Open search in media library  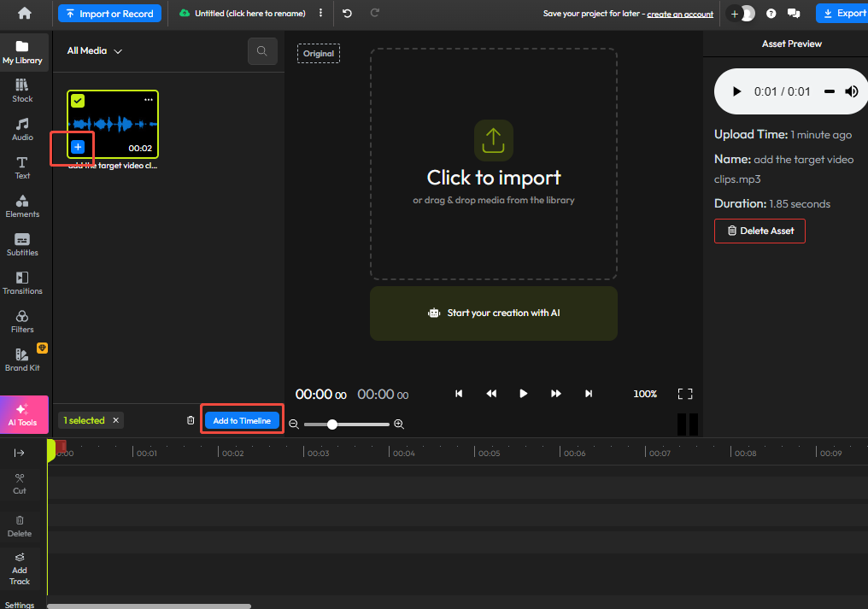[x=262, y=51]
